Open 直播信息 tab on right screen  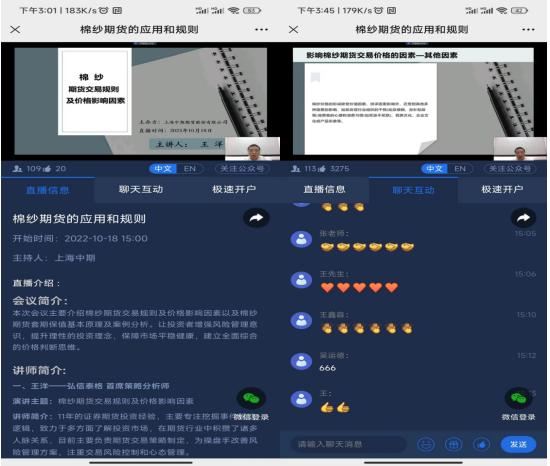(x=324, y=190)
